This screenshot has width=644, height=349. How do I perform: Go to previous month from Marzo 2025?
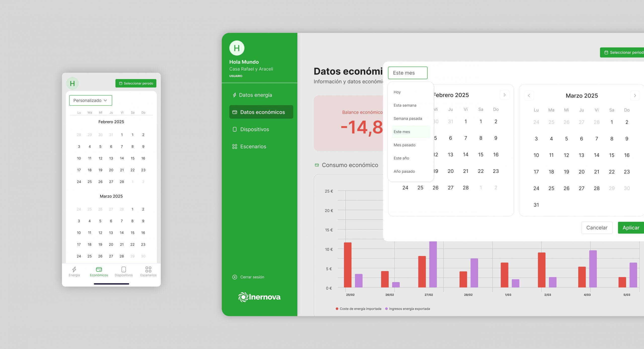(529, 96)
